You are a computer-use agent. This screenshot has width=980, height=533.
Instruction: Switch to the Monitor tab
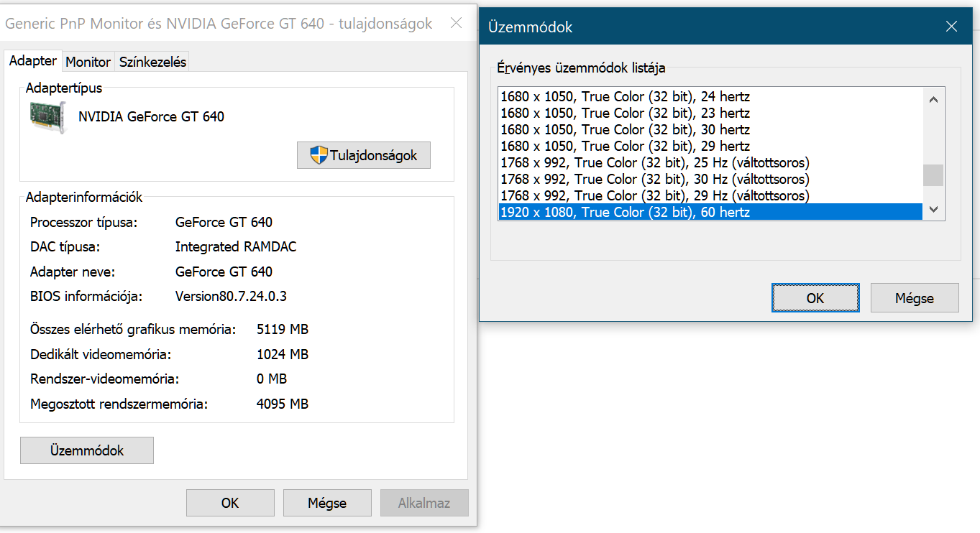(x=88, y=62)
